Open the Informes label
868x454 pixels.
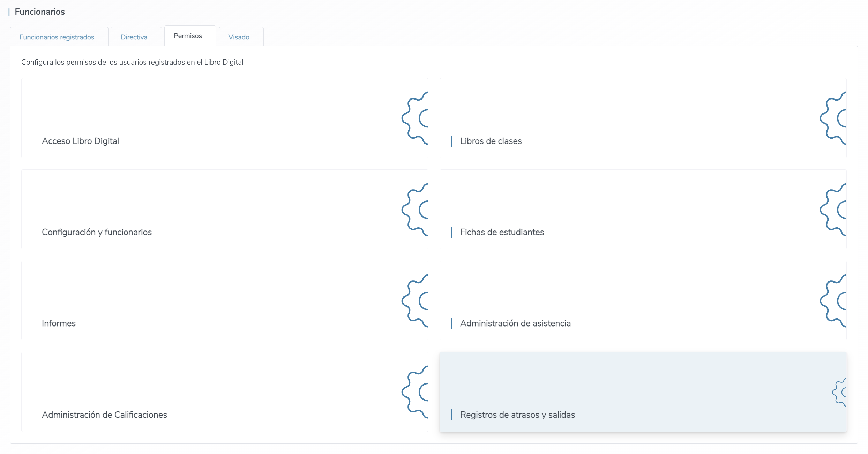point(59,323)
